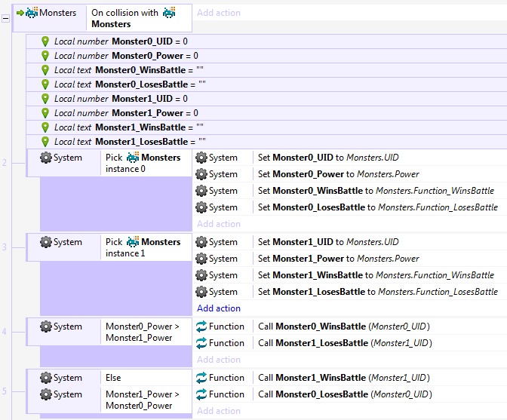
Task: Click gear icon for Set Monster0_UID action
Action: coord(201,158)
